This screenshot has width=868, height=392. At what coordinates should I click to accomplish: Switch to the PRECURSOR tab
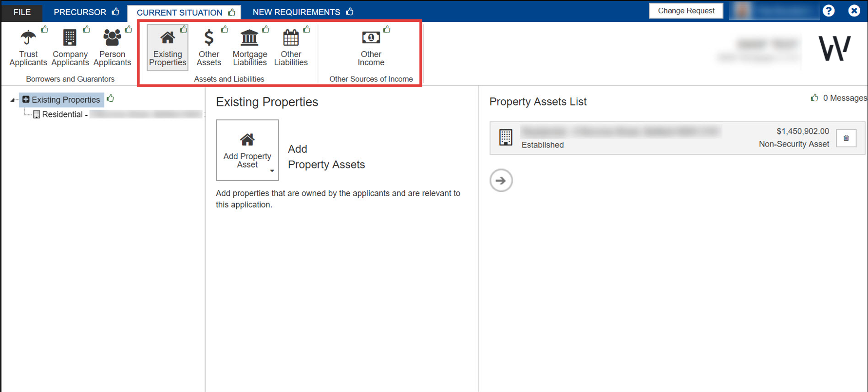(80, 12)
